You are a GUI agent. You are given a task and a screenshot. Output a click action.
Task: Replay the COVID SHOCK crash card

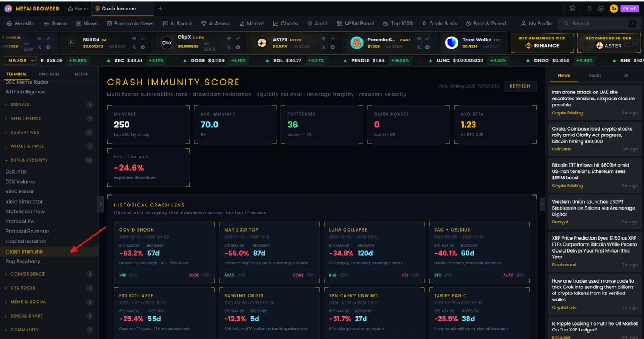point(164,253)
